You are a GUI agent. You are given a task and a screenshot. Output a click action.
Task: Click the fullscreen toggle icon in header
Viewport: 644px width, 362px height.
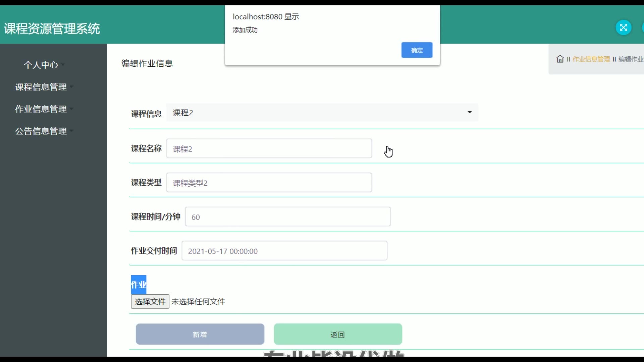[x=623, y=27]
